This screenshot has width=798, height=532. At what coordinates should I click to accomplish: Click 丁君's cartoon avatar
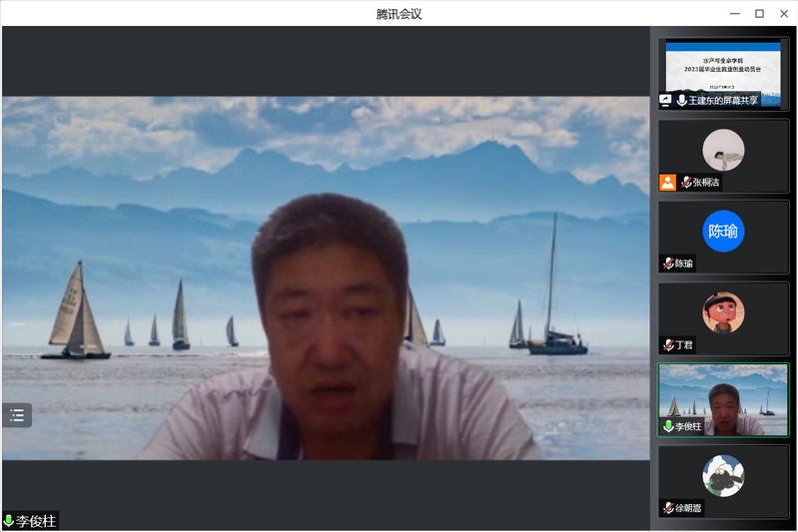(723, 312)
